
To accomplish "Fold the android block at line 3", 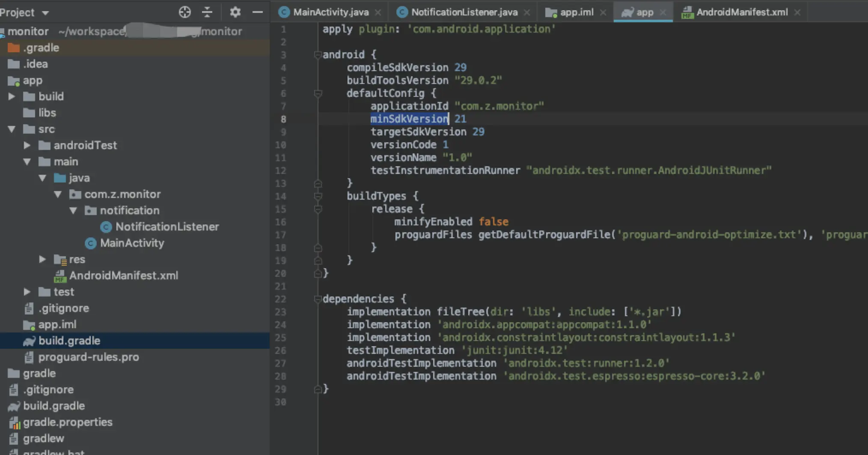I will 318,55.
